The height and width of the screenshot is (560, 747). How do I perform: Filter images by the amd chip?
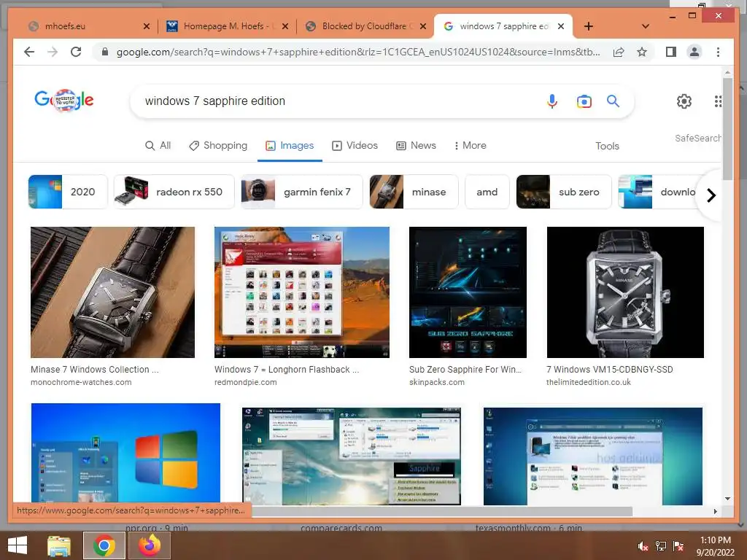tap(487, 192)
